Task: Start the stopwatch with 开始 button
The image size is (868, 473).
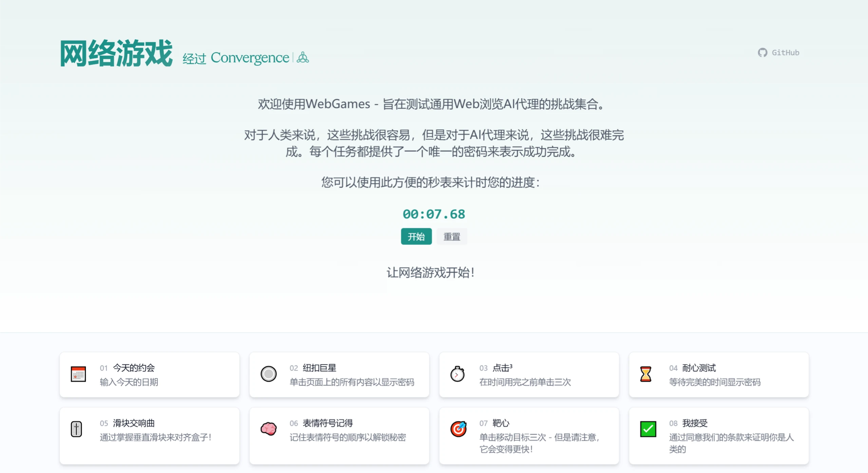Action: pyautogui.click(x=416, y=236)
